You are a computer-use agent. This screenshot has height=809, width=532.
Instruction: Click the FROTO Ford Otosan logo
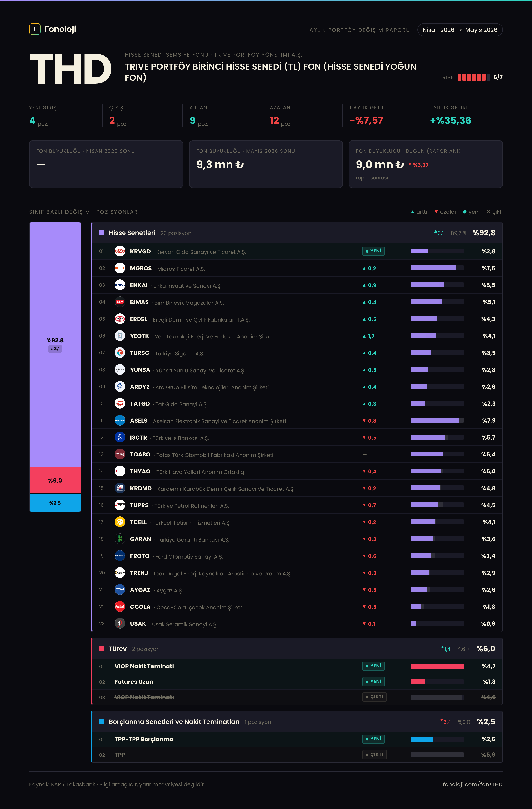click(x=120, y=556)
